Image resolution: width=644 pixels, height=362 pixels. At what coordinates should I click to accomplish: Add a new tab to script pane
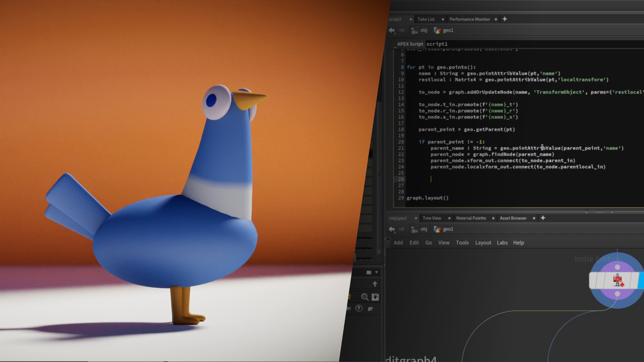coord(505,19)
